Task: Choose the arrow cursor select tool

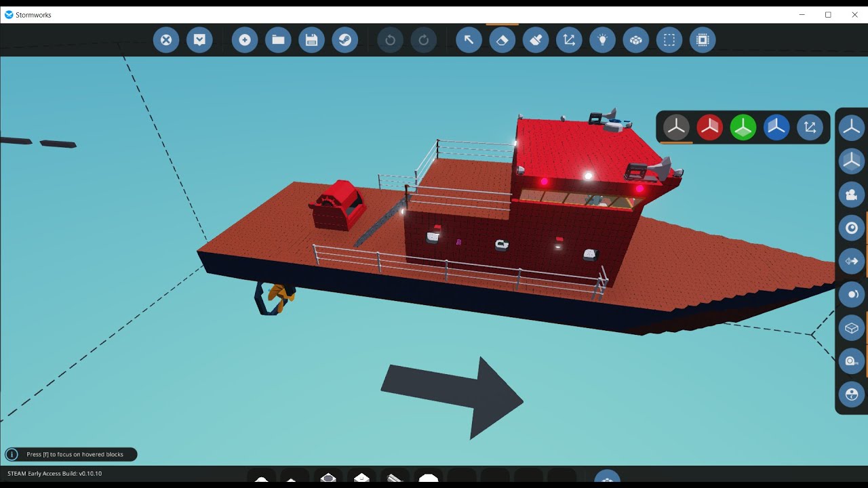Action: (x=469, y=40)
